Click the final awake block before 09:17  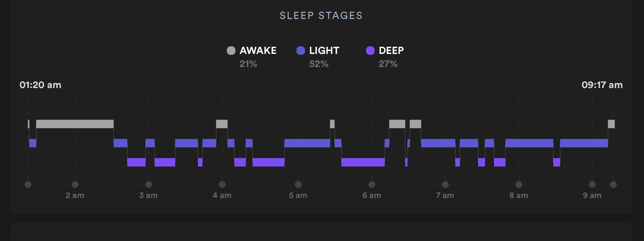tap(611, 124)
